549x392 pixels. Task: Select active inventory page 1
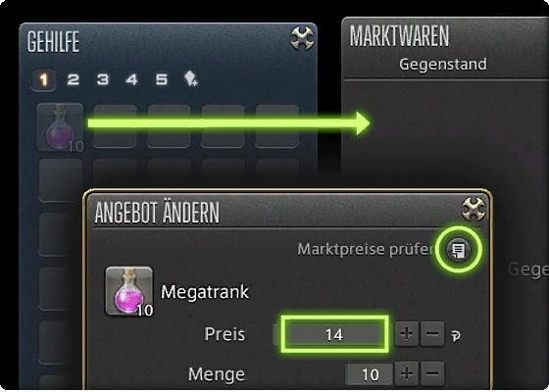pos(43,79)
